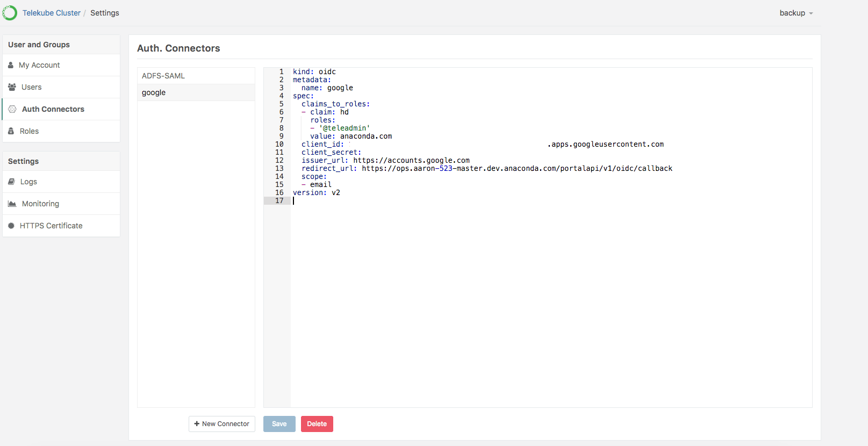Image resolution: width=868 pixels, height=446 pixels.
Task: Click the Monitoring chart icon
Action: 12,204
